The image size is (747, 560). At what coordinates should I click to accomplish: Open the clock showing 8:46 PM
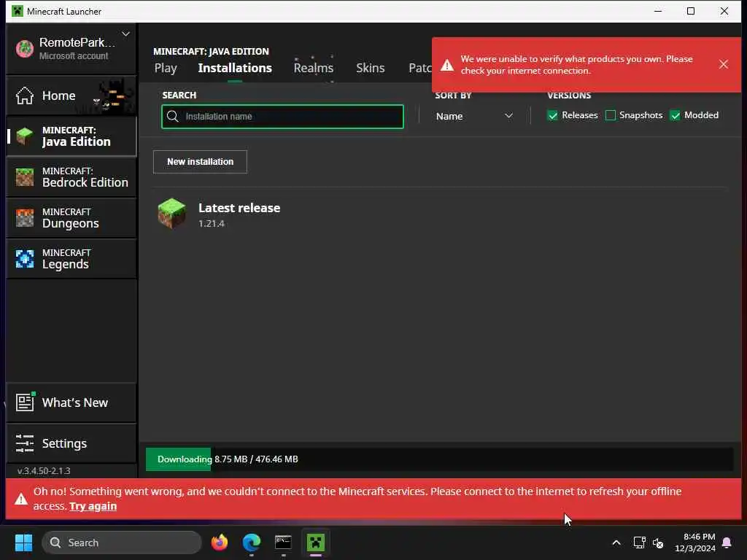695,542
